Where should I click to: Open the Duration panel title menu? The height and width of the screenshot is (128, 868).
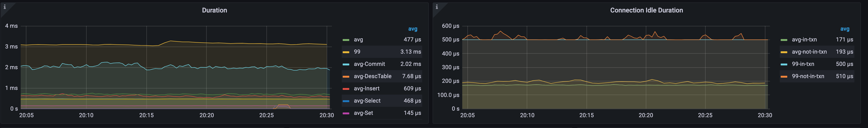tap(214, 10)
